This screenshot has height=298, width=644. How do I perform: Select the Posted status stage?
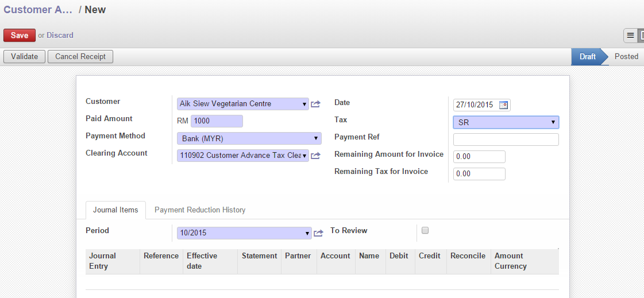(626, 57)
